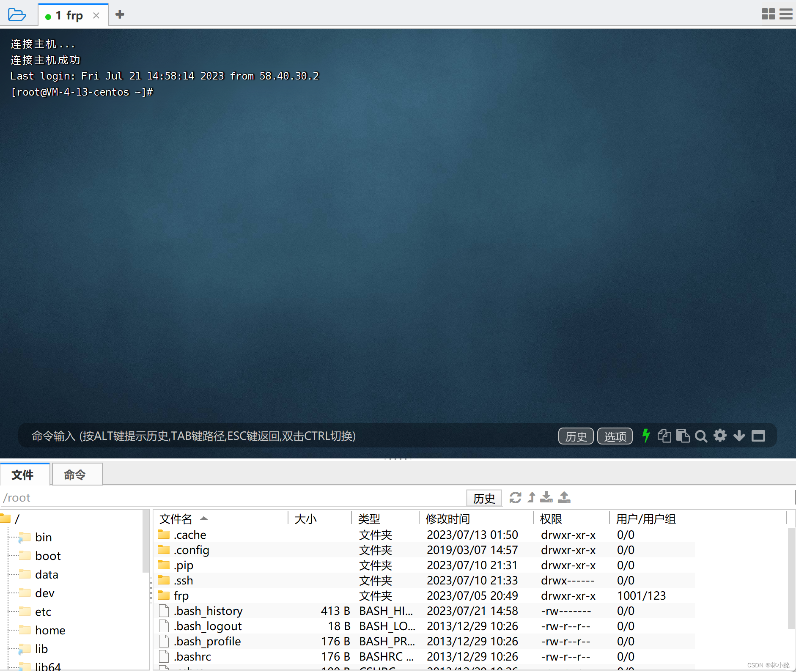Viewport: 796px width, 672px height.
Task: Click the 1001/123 owner cell
Action: point(641,595)
